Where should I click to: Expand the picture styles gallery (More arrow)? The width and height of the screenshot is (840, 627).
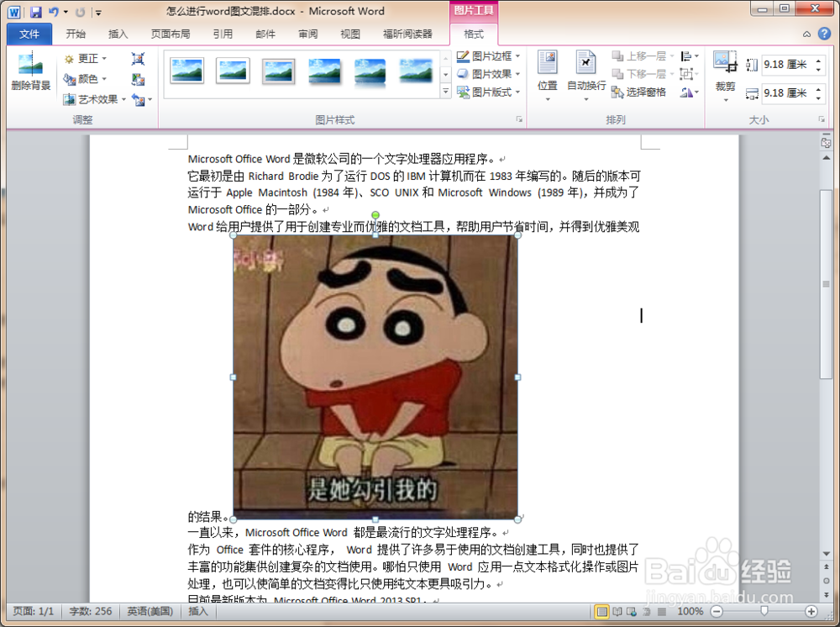(x=446, y=92)
